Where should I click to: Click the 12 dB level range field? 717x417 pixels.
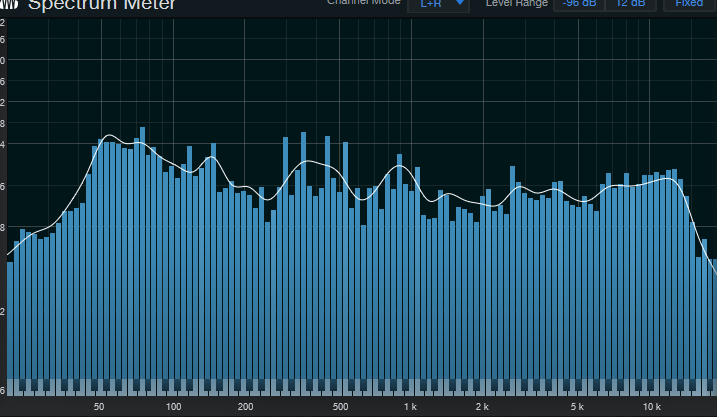[631, 4]
